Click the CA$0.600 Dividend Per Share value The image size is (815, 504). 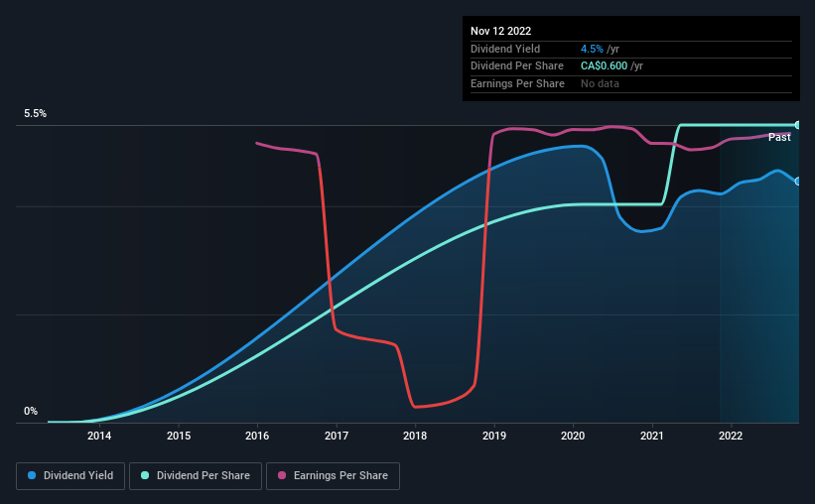pos(604,66)
